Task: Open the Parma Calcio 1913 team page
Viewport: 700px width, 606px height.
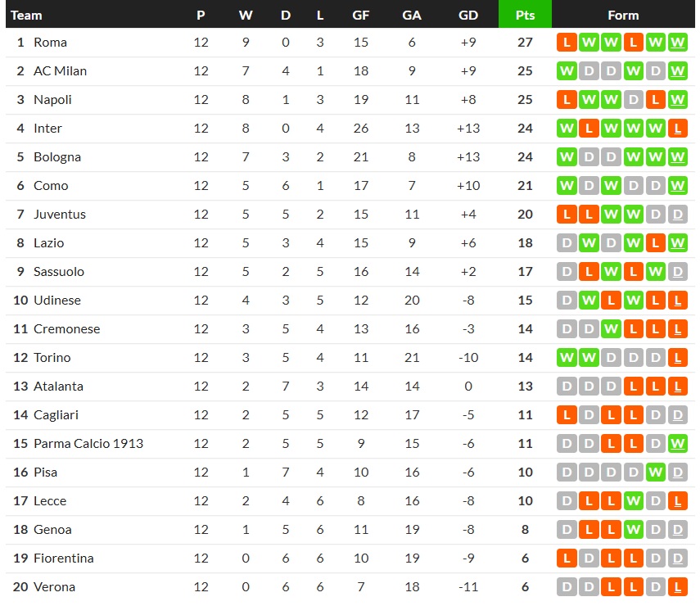Action: (88, 444)
